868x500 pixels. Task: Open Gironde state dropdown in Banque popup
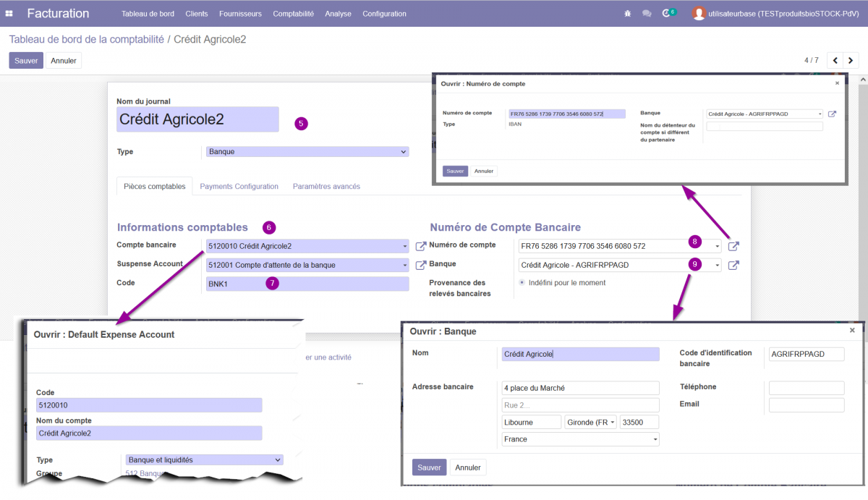tap(590, 422)
